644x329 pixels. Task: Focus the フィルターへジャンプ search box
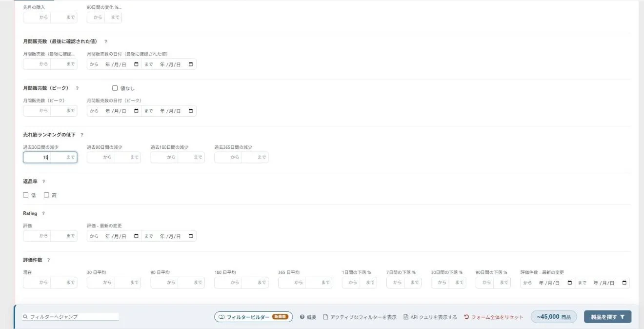(71, 317)
